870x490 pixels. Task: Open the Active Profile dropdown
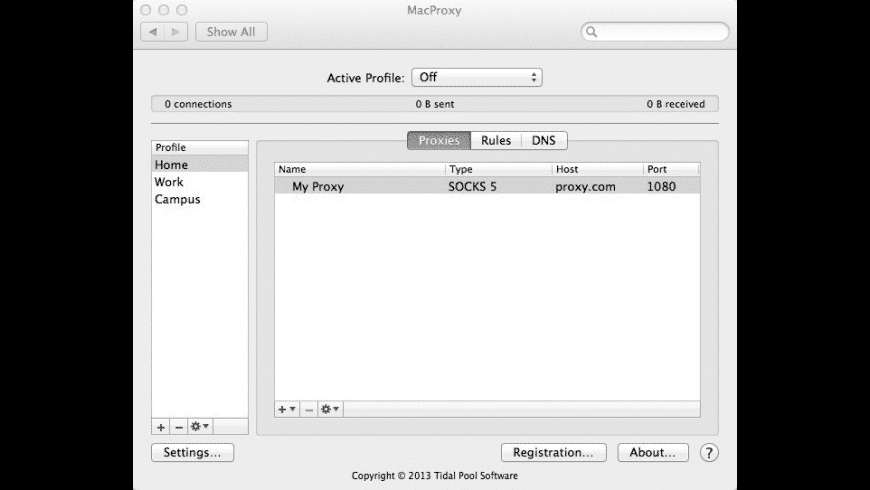point(477,78)
